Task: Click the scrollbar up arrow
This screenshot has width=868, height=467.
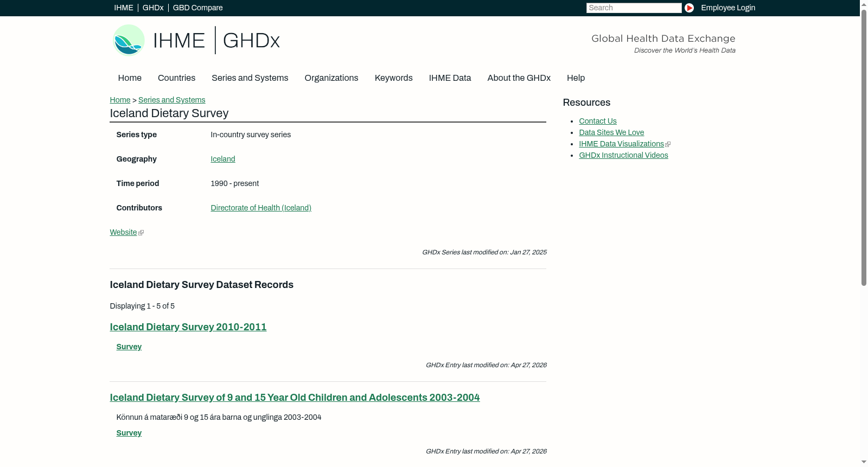Action: click(864, 4)
